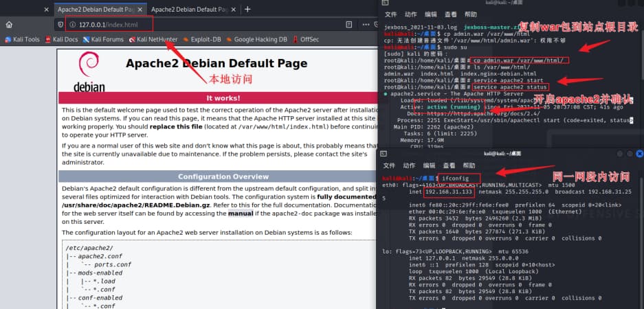Open 文件 menu in lower terminal
The width and height of the screenshot is (644, 309).
pos(389,165)
